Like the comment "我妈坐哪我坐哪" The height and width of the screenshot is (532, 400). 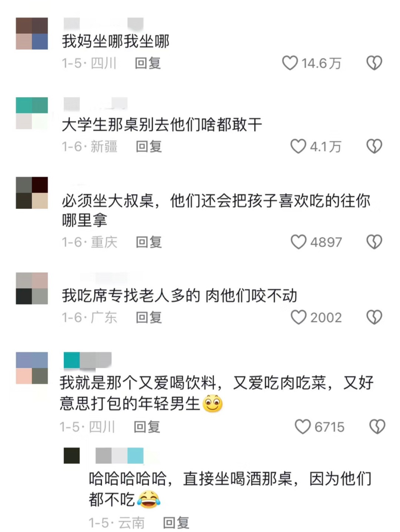coord(290,63)
